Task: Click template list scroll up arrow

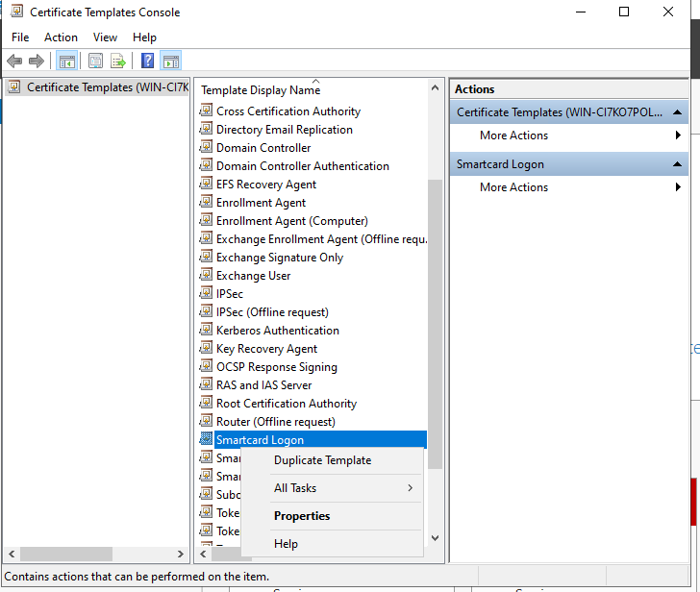Action: [x=436, y=88]
